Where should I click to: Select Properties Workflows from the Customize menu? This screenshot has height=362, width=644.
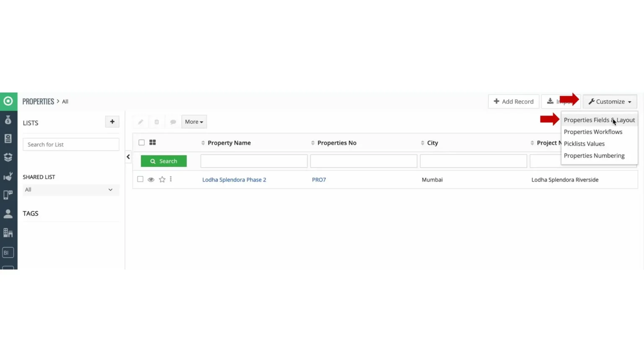pyautogui.click(x=593, y=132)
